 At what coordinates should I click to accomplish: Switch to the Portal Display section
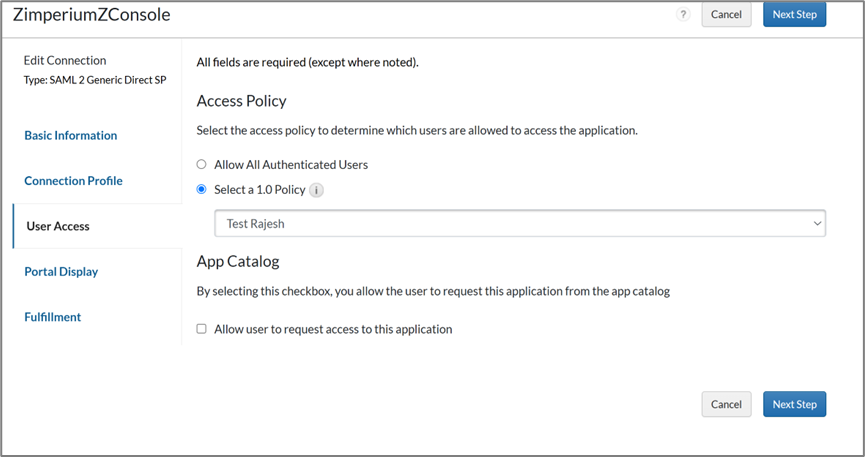click(61, 272)
